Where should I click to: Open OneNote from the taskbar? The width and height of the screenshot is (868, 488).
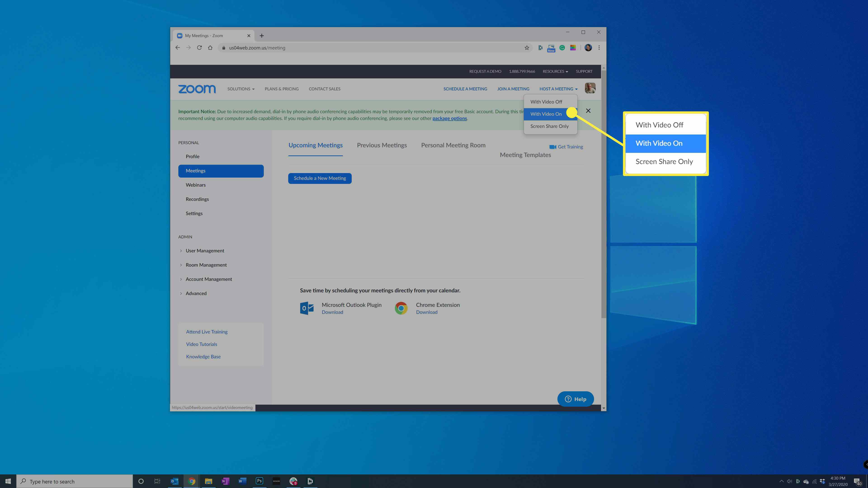[225, 481]
